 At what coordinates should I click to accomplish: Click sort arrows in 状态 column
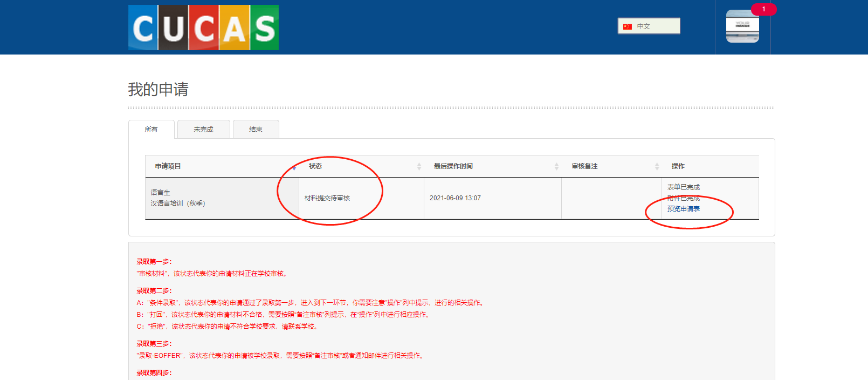click(x=419, y=167)
